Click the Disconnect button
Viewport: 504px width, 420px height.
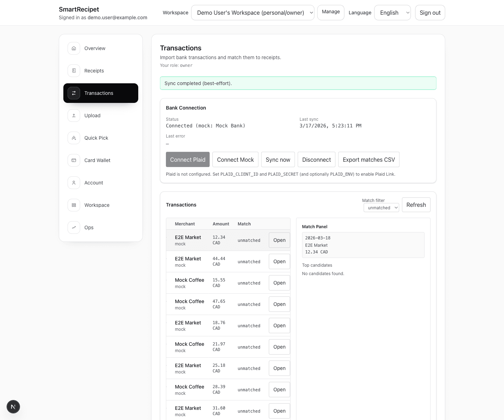[x=316, y=159]
